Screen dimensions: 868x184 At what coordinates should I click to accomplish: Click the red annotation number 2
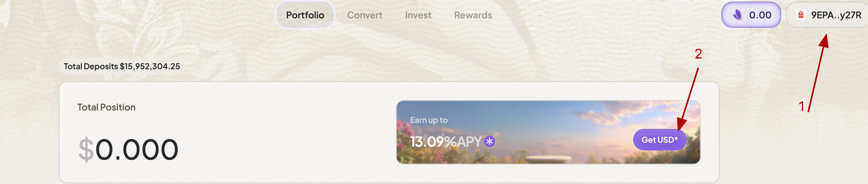point(698,54)
